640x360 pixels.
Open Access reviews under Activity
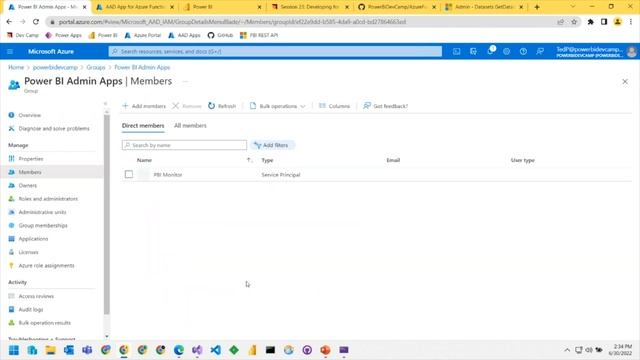[36, 296]
